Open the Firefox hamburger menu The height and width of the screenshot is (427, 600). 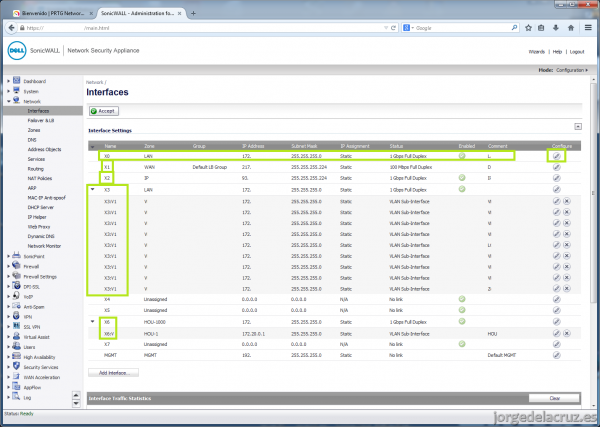588,28
